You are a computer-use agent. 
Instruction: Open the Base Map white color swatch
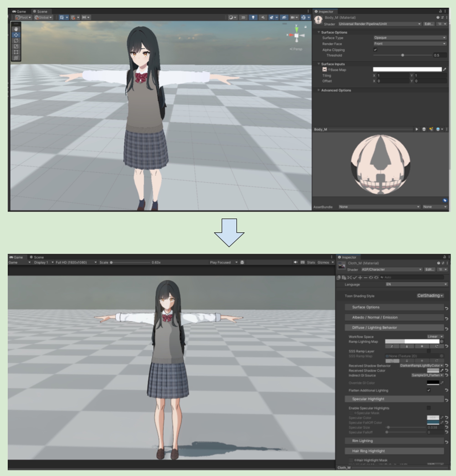[x=407, y=69]
